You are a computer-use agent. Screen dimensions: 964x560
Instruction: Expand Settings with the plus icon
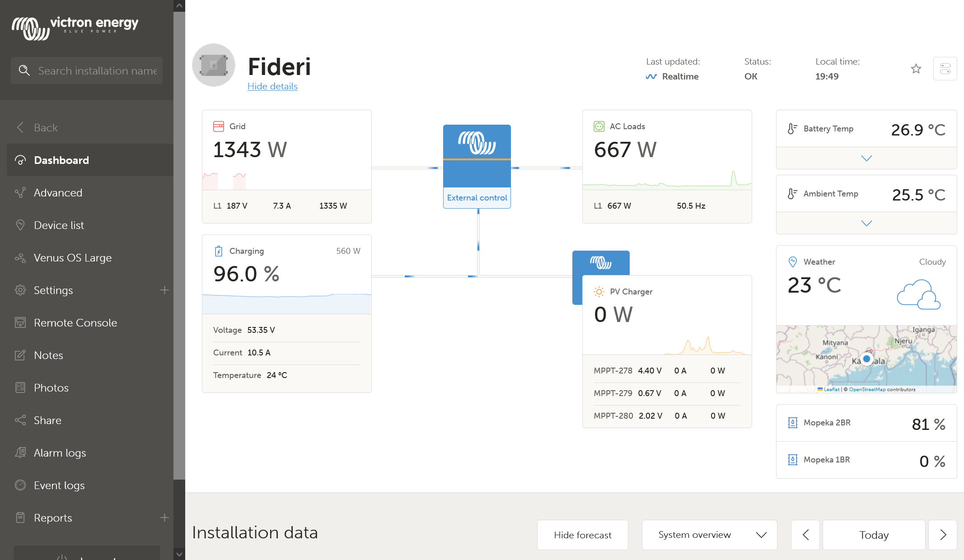point(164,290)
